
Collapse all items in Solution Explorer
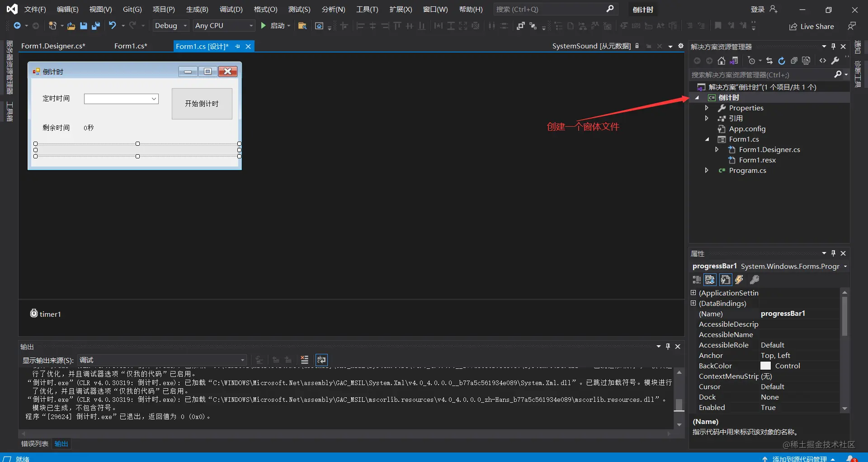pyautogui.click(x=794, y=61)
